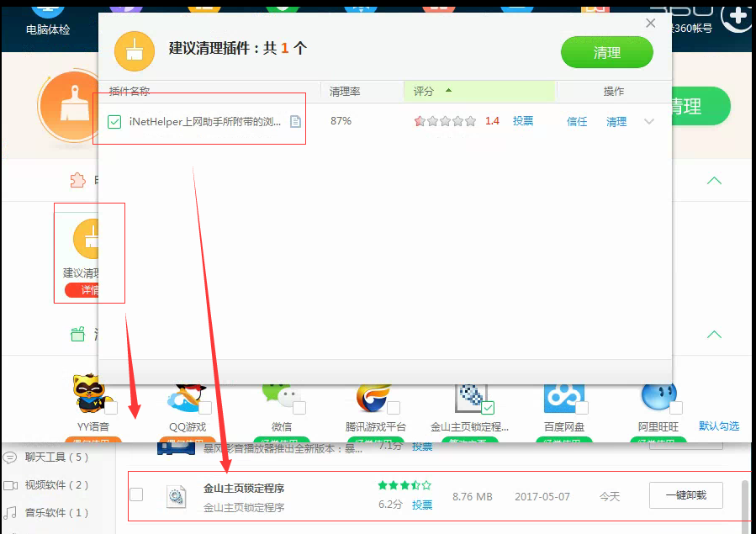Click the 操作 column header

click(614, 91)
